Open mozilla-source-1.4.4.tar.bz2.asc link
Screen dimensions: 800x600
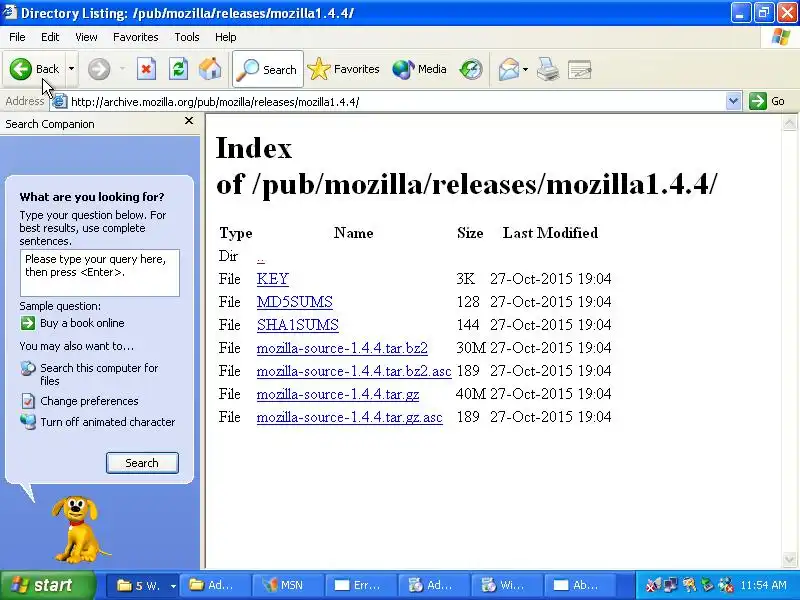pos(354,371)
